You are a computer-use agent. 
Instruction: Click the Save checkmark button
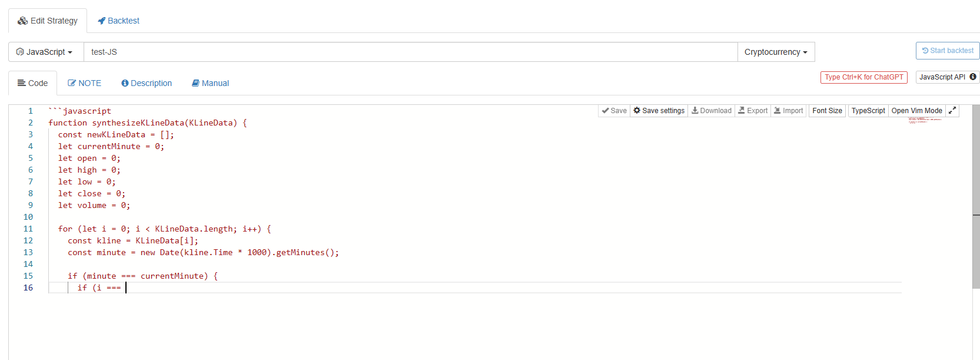[x=614, y=111]
